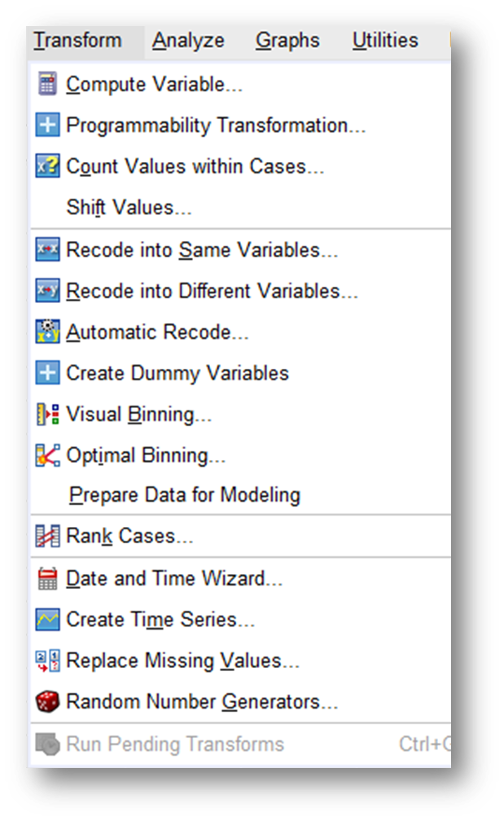Viewport: 504px width, 821px height.
Task: Click the Optimal Binning icon
Action: pos(47,455)
